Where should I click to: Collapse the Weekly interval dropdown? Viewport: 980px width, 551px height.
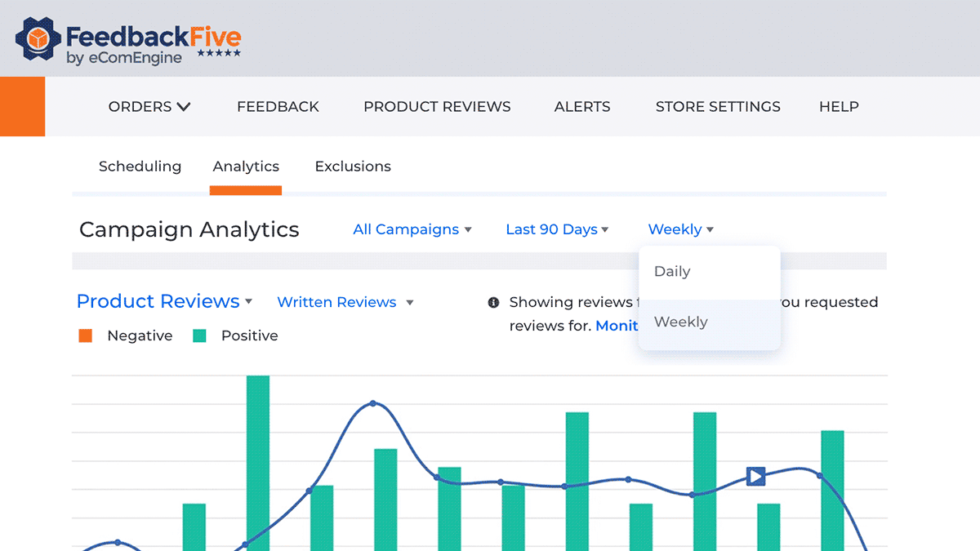coord(681,229)
